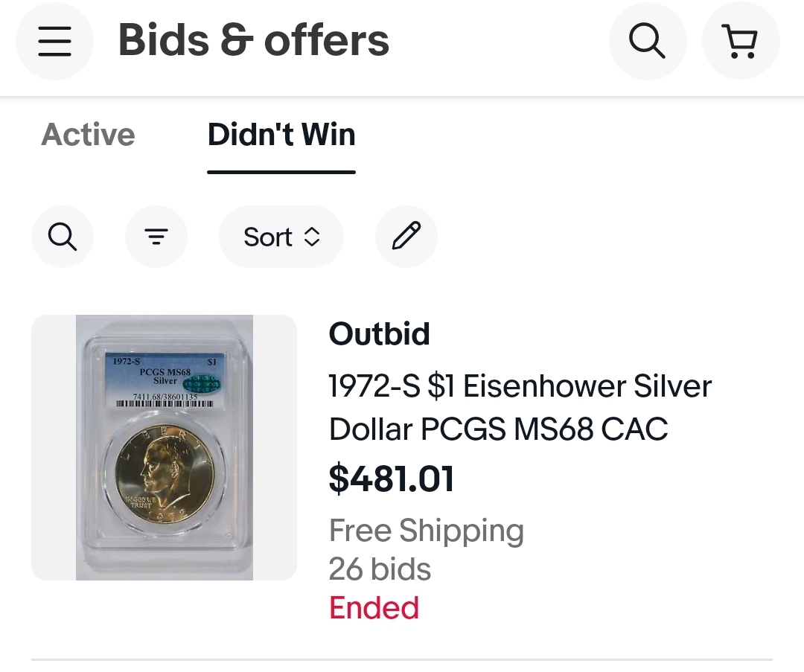
Task: Search within bids list using magnifier
Action: pyautogui.click(x=63, y=237)
